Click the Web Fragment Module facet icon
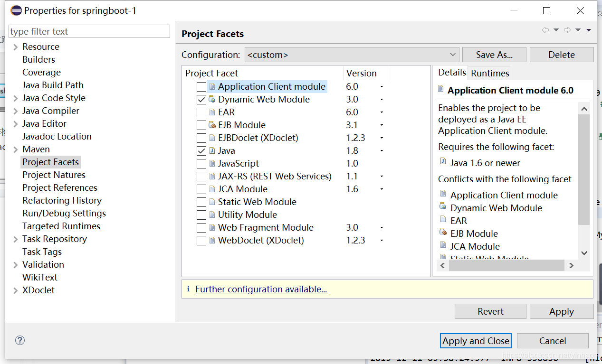 click(212, 227)
